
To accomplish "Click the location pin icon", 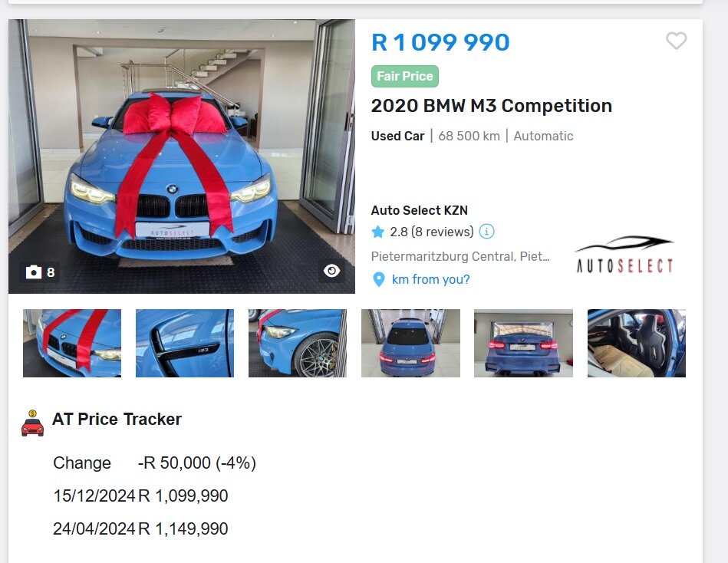I will pos(379,279).
